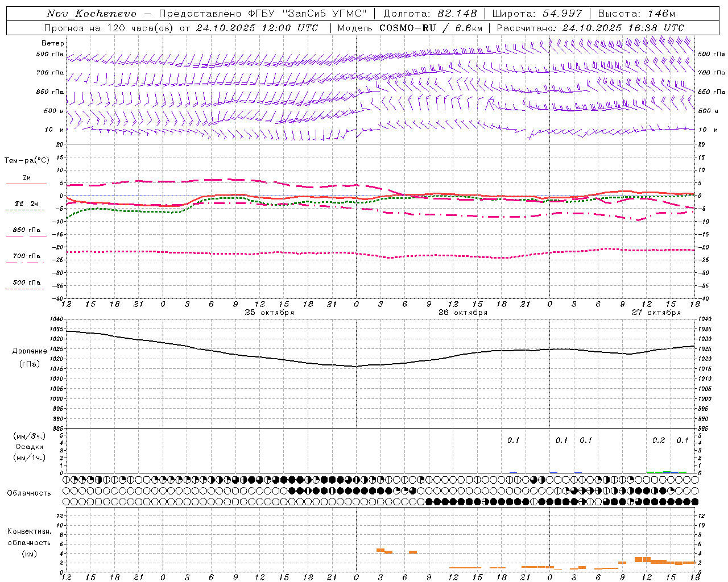Click the computed time Рассчитано: 24.10.2025 16:38 UTC

[x=590, y=28]
